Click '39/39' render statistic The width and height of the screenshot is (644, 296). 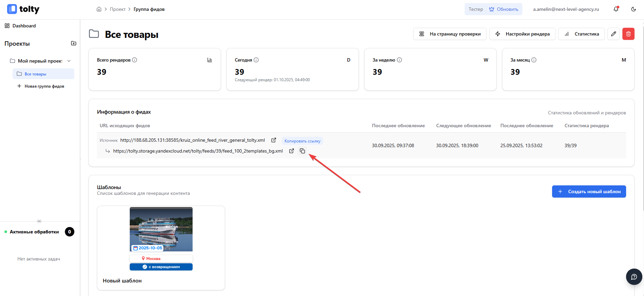click(571, 145)
